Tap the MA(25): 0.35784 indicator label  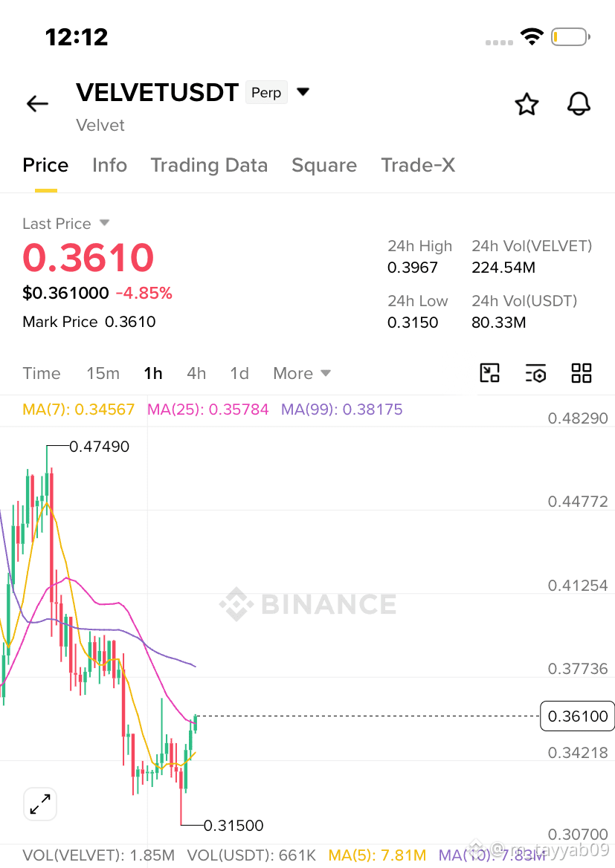pyautogui.click(x=207, y=409)
